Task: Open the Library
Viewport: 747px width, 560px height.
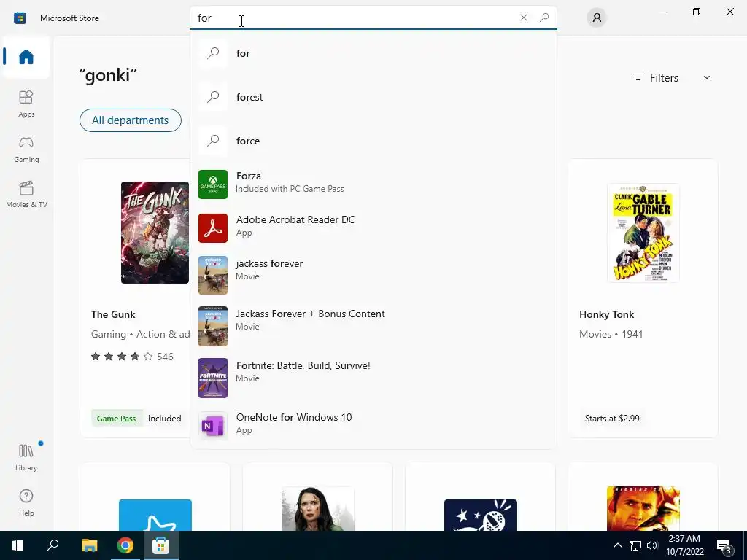Action: (26, 457)
